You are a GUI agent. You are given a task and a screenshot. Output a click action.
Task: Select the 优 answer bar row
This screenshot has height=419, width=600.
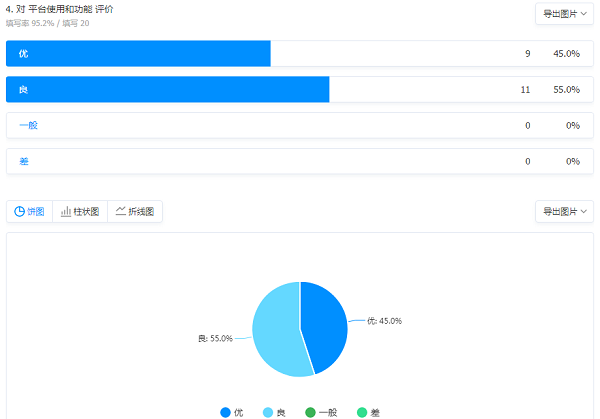[300, 54]
